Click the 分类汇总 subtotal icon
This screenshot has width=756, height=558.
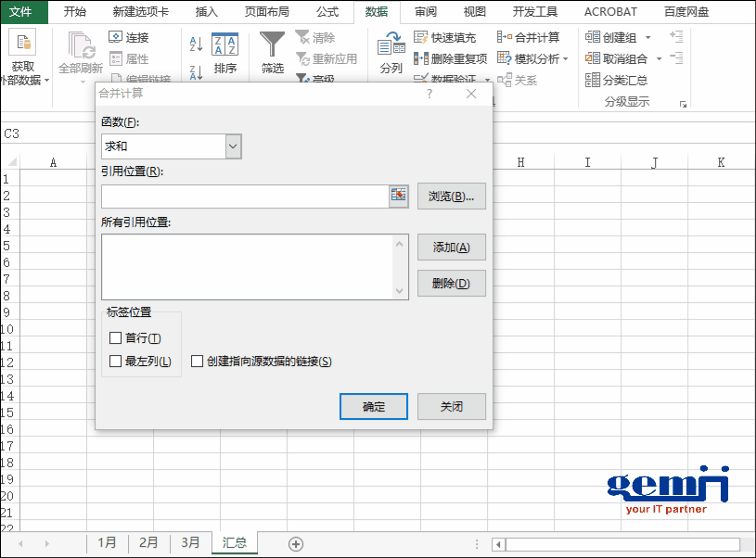pos(593,81)
